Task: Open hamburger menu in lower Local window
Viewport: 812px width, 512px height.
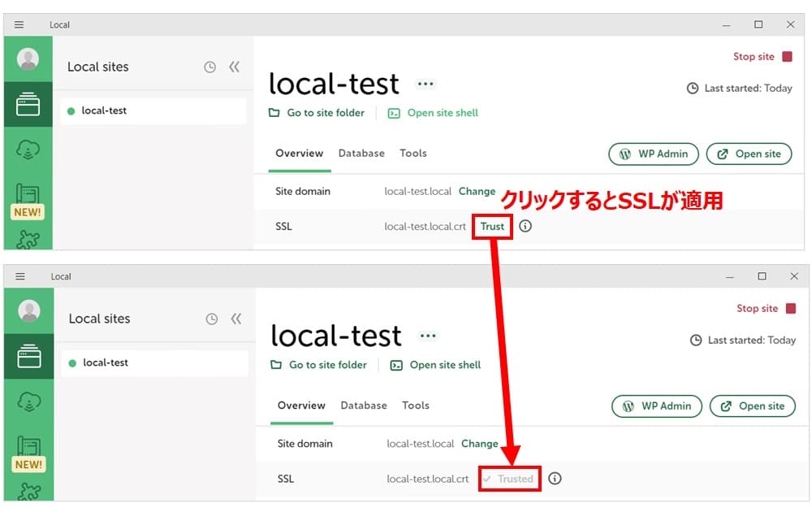Action: [20, 276]
